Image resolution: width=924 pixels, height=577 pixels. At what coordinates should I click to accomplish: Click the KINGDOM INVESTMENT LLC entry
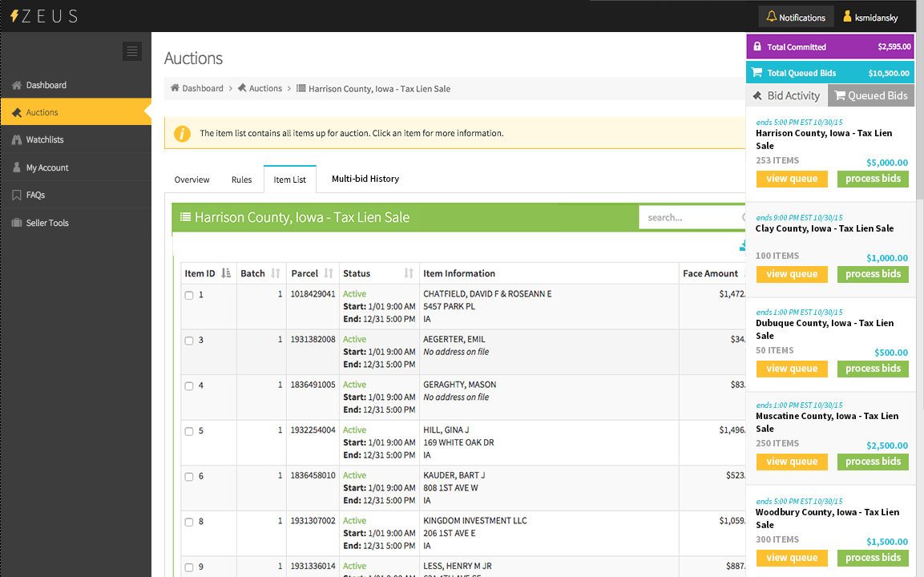pyautogui.click(x=475, y=520)
